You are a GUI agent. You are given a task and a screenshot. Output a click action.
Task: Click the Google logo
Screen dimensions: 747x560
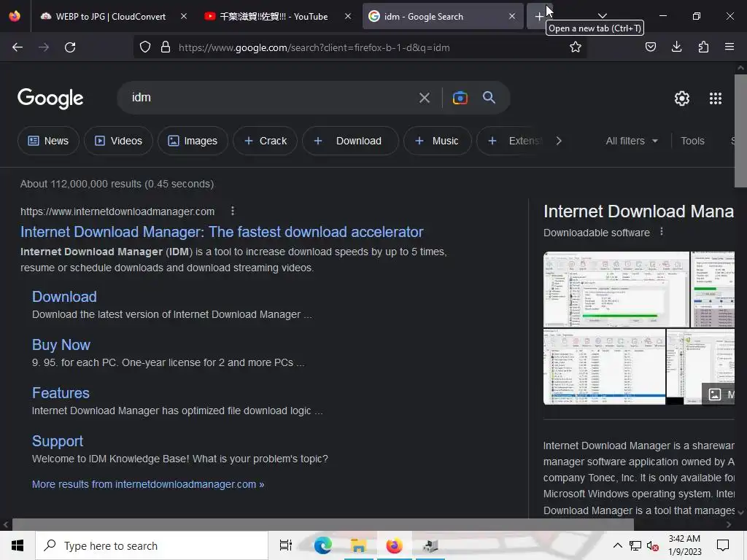point(50,98)
